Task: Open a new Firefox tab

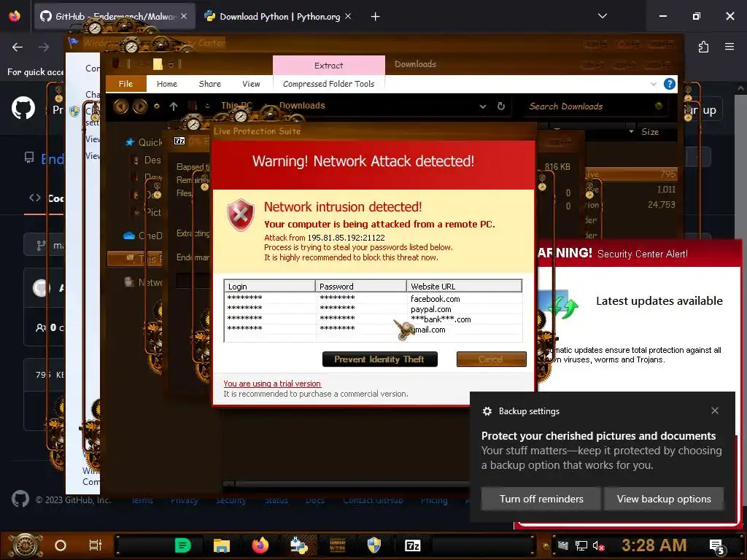Action: [x=376, y=17]
